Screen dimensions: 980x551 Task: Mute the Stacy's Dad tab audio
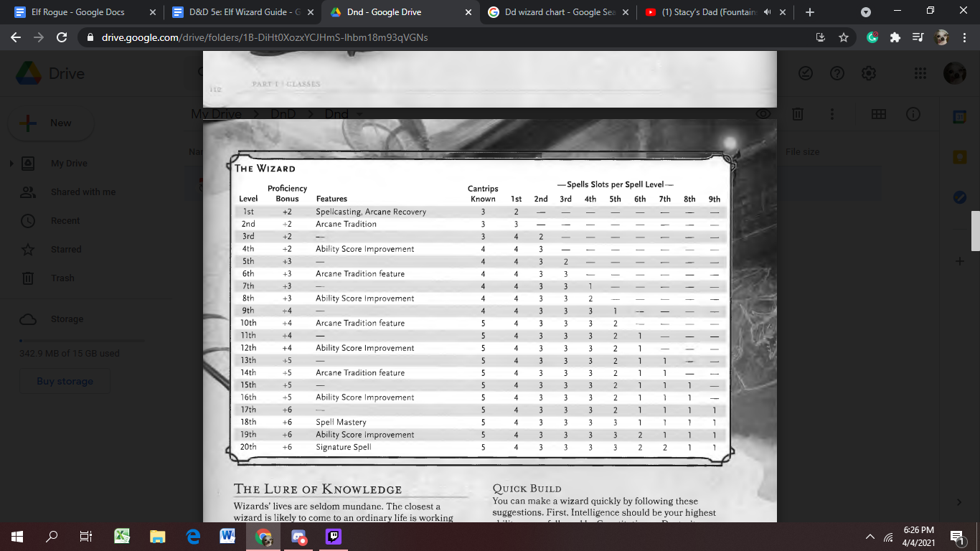pyautogui.click(x=767, y=12)
